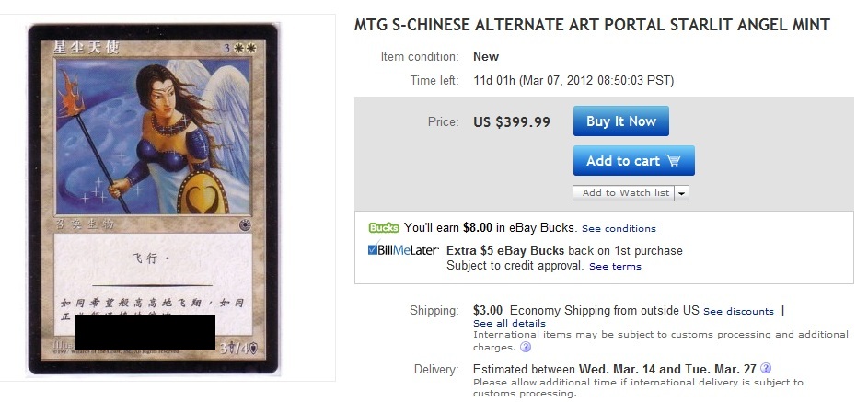The image size is (868, 402).
Task: Click the Portal set symbol on the card
Action: point(265,221)
